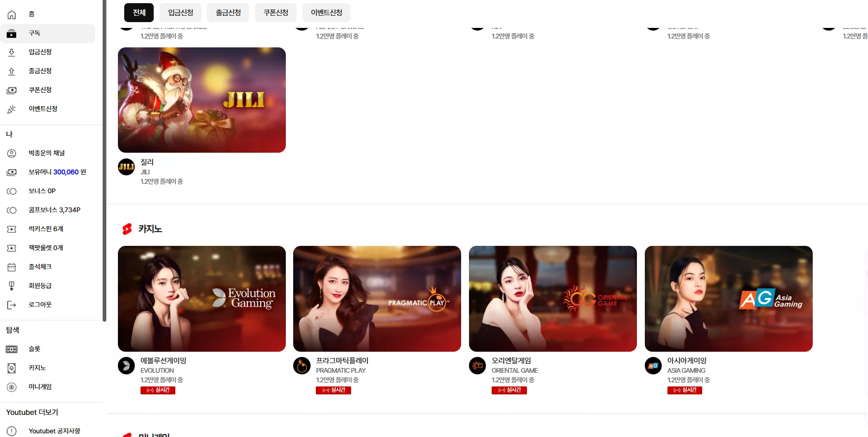Click the 질리 game title
Screen dimensions: 868x437
click(147, 162)
